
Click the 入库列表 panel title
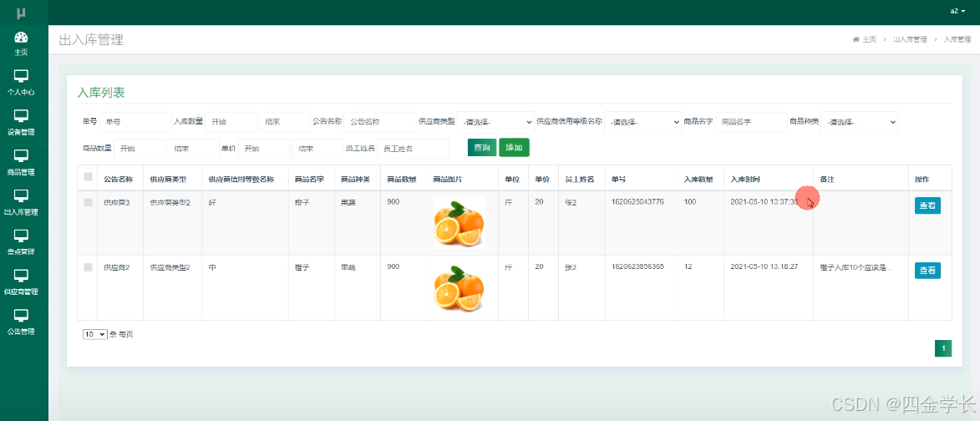[x=100, y=93]
